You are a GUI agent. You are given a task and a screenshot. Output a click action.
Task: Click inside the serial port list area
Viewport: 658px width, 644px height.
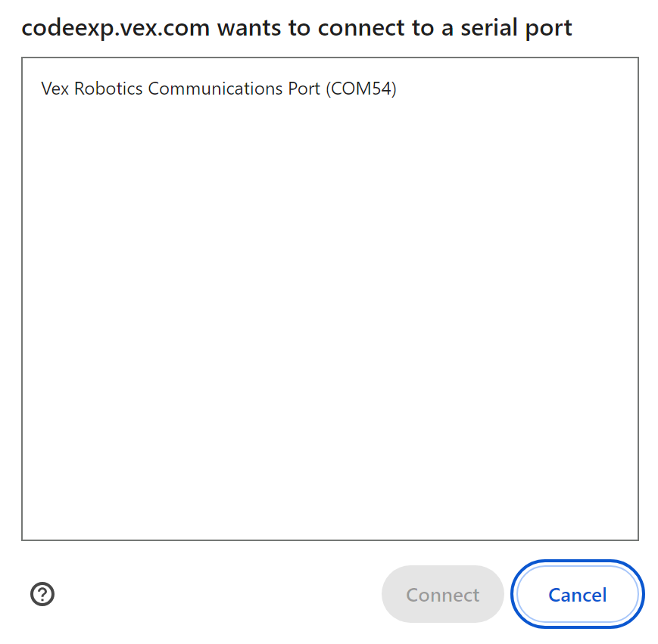coord(329,303)
